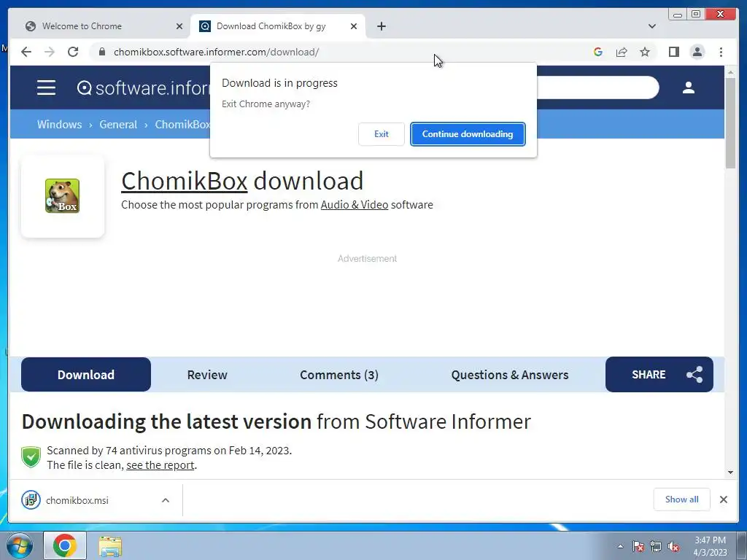Click Show all downloads button

pyautogui.click(x=682, y=499)
